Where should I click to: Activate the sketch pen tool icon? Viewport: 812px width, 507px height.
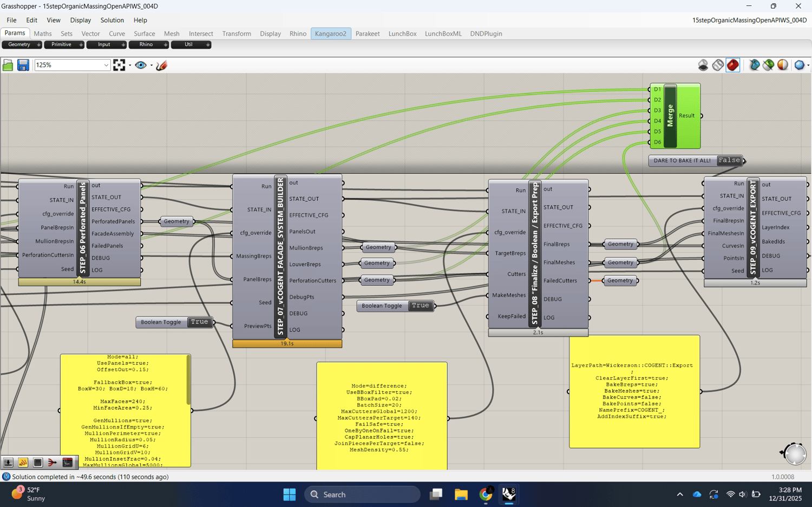(161, 65)
